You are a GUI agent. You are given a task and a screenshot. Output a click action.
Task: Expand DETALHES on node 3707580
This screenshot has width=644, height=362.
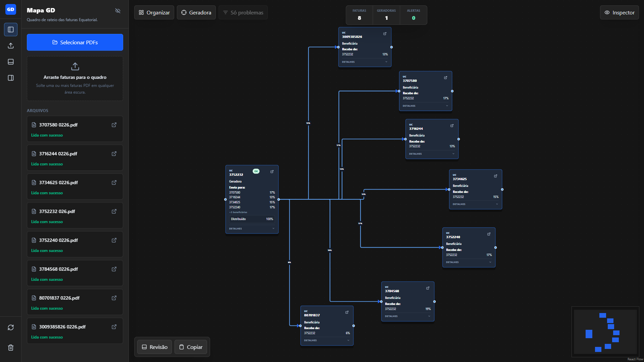tap(426, 106)
